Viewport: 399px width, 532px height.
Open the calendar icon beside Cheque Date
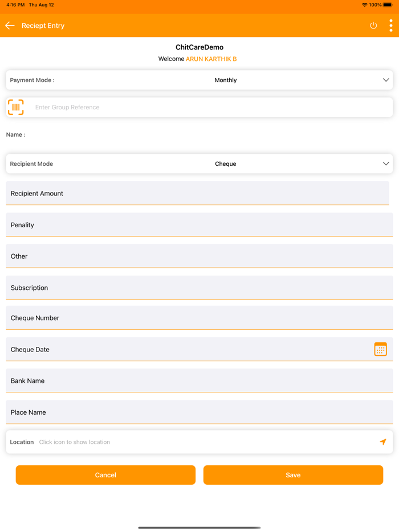tap(381, 349)
